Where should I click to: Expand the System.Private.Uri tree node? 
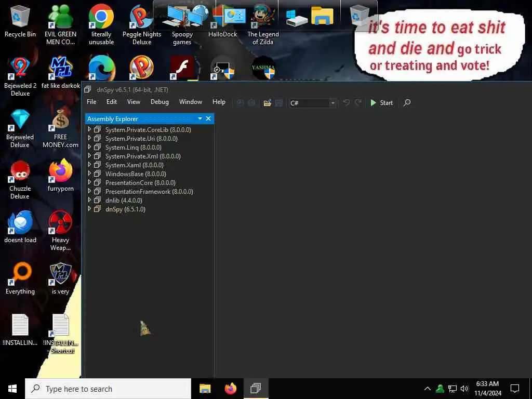click(89, 138)
